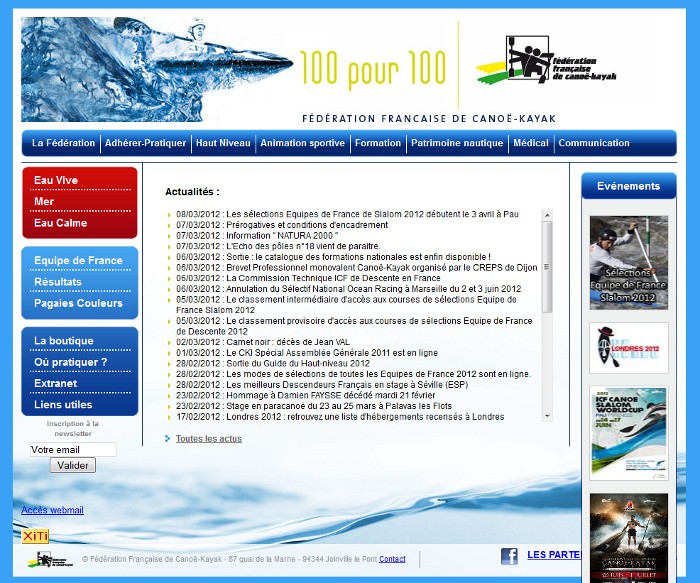
Task: Open Londres 2012 hébergements recensés news
Action: tap(340, 417)
